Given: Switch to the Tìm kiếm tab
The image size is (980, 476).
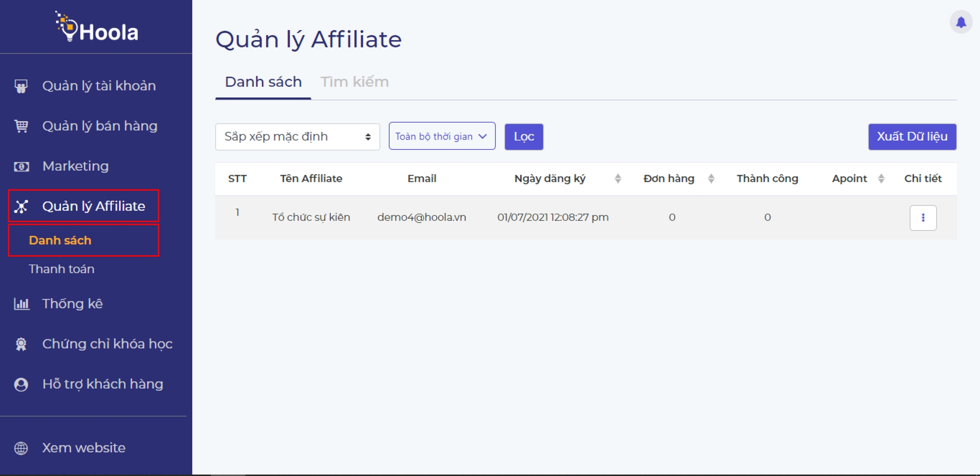Looking at the screenshot, I should pos(354,82).
